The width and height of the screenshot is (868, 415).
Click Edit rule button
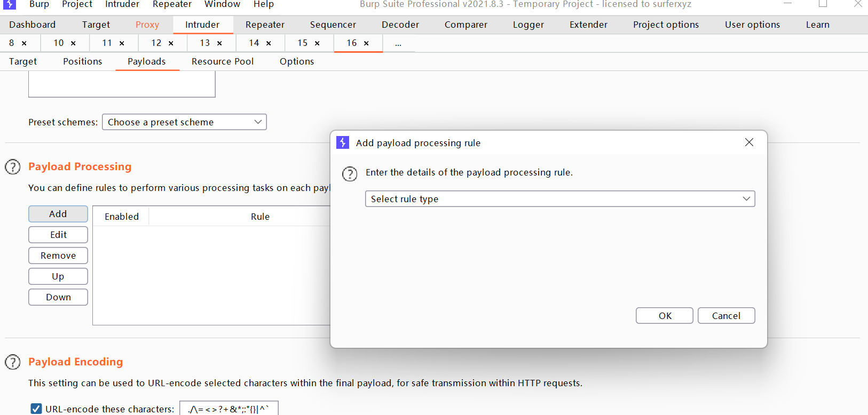click(x=58, y=235)
